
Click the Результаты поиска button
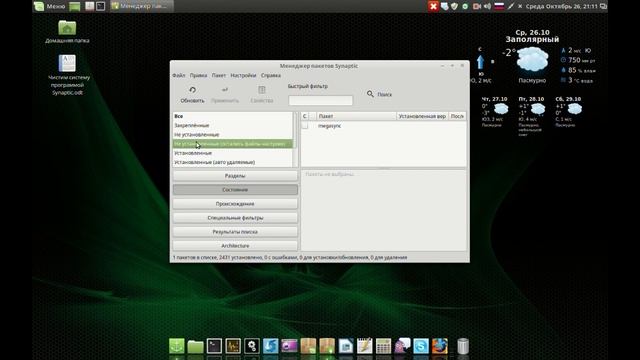[235, 232]
